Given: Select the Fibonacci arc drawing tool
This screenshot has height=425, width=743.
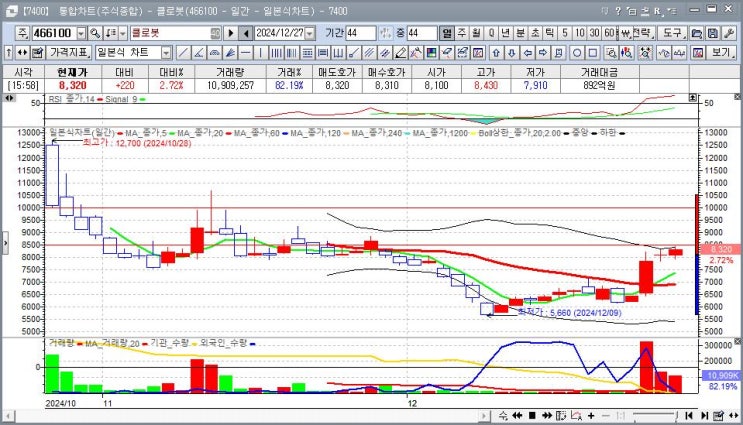Looking at the screenshot, I should pos(214,53).
